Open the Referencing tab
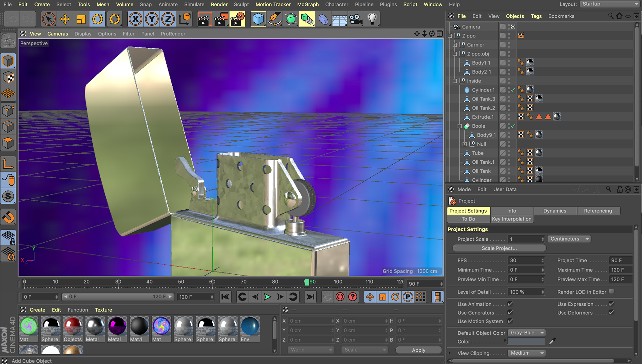Viewport: 642px width, 364px height. point(598,211)
